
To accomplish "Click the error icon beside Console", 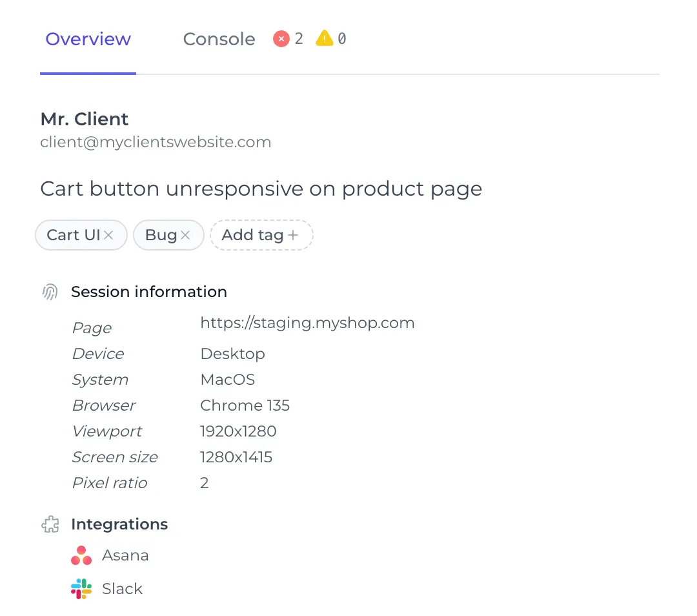I will pyautogui.click(x=282, y=38).
